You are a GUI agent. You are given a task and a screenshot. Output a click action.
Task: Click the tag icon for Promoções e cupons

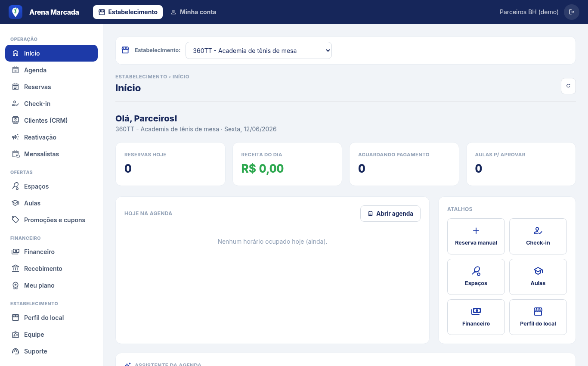15,220
